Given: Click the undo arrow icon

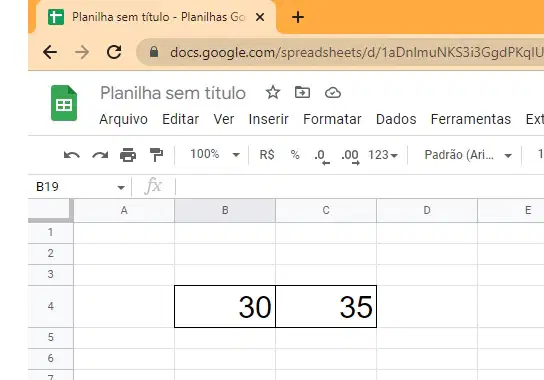Looking at the screenshot, I should 72,155.
